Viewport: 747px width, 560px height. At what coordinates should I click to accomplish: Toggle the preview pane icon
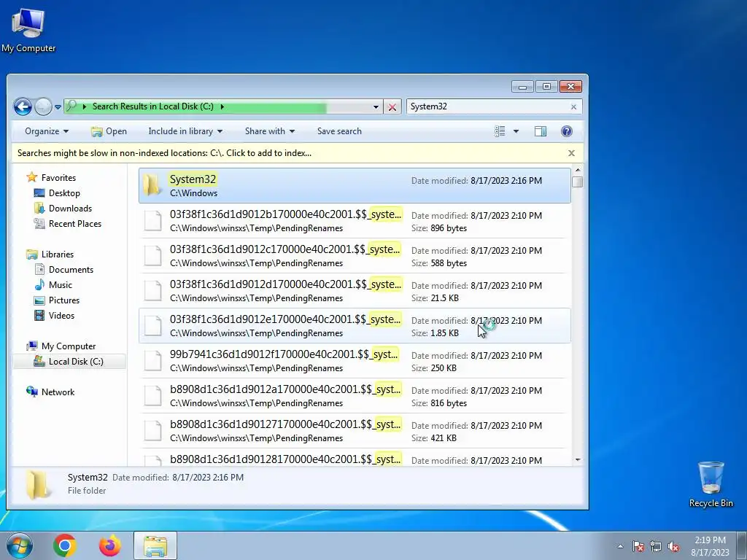point(541,131)
